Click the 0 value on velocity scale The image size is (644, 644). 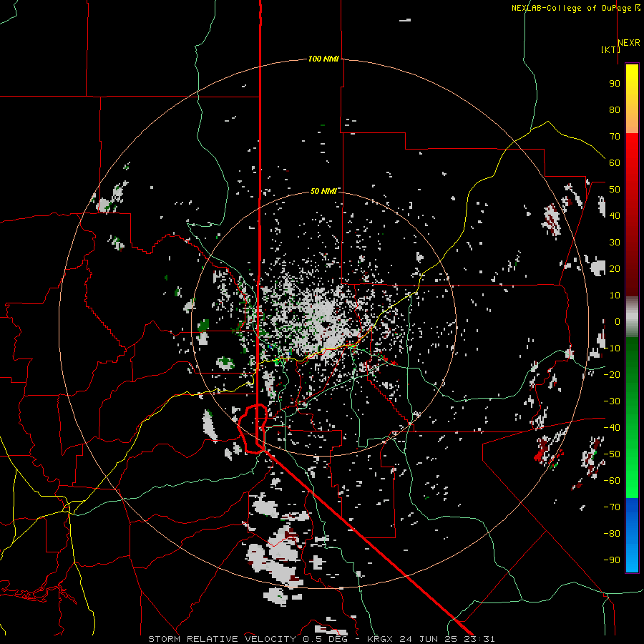pyautogui.click(x=618, y=321)
